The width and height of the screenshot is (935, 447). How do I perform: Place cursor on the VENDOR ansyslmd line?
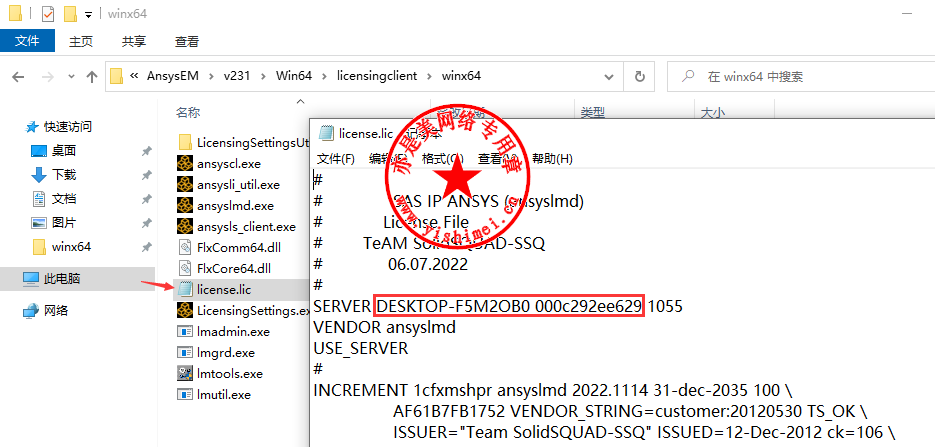pos(385,327)
